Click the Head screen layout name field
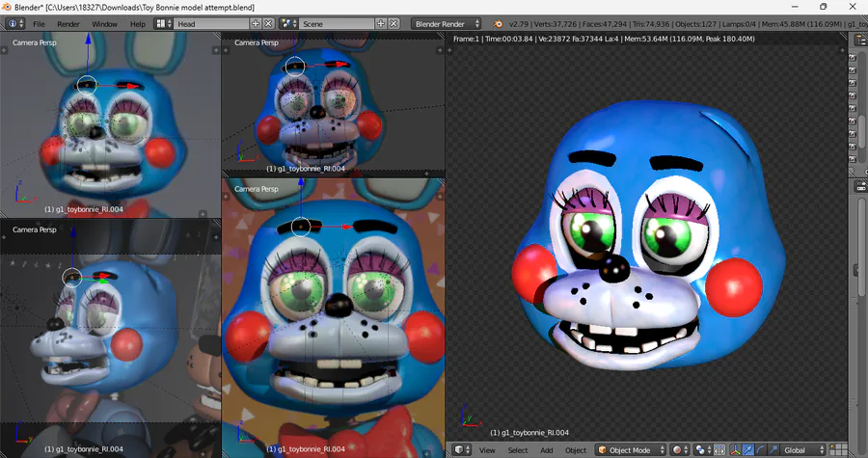868x458 pixels. (x=211, y=24)
